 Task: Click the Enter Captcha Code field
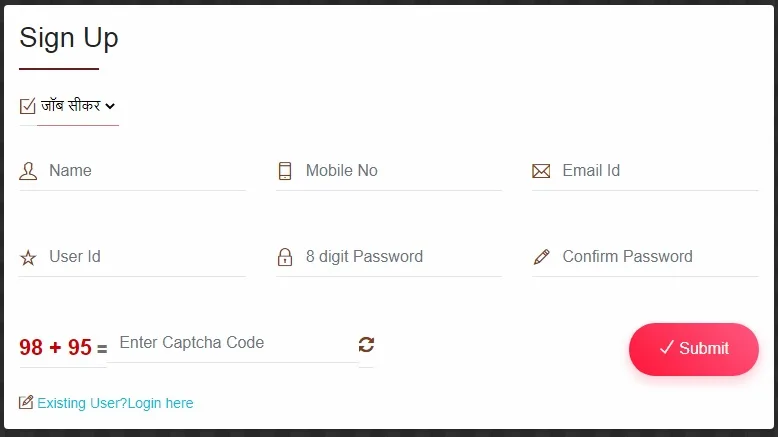[x=232, y=343]
